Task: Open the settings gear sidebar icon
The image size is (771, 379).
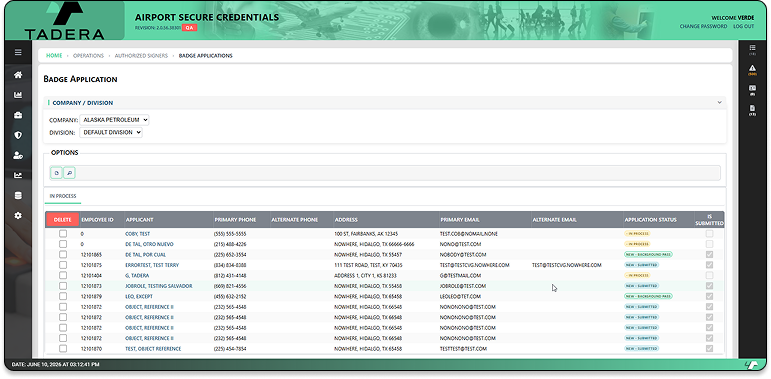Action: coord(18,215)
